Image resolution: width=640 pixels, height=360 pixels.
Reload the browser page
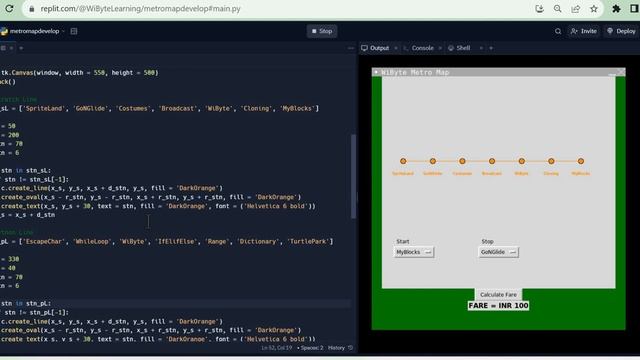tap(9, 8)
